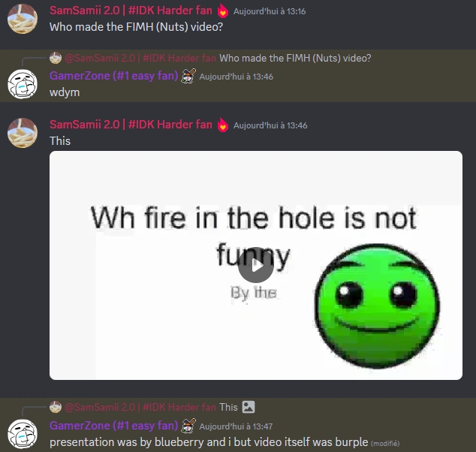Open GamerZone username on the 13:47 message

tap(114, 426)
